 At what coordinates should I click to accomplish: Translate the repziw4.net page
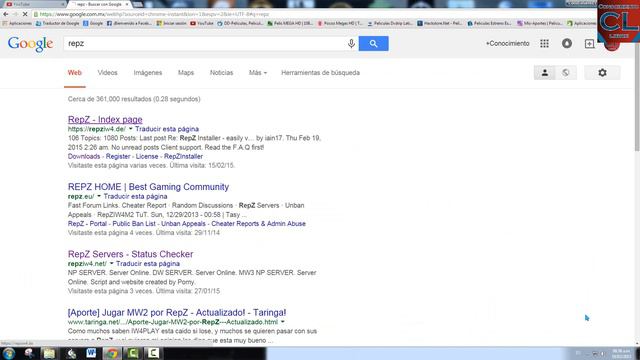148,264
